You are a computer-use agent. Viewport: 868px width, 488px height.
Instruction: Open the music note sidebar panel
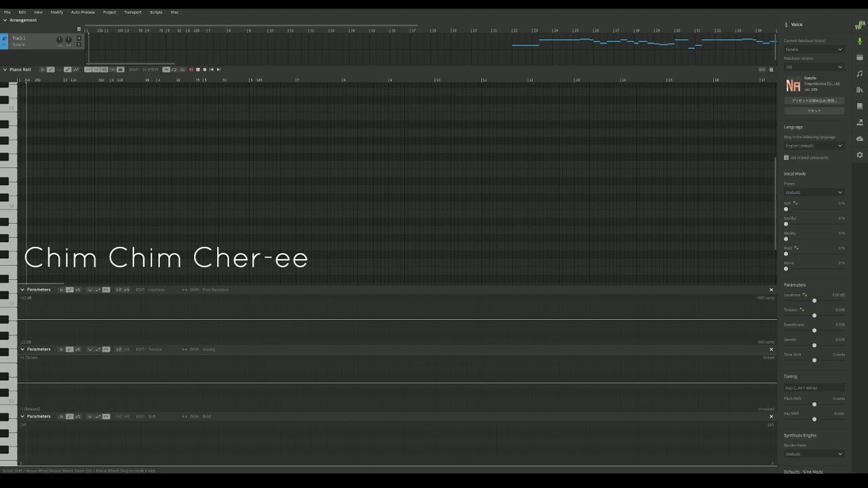(x=860, y=73)
